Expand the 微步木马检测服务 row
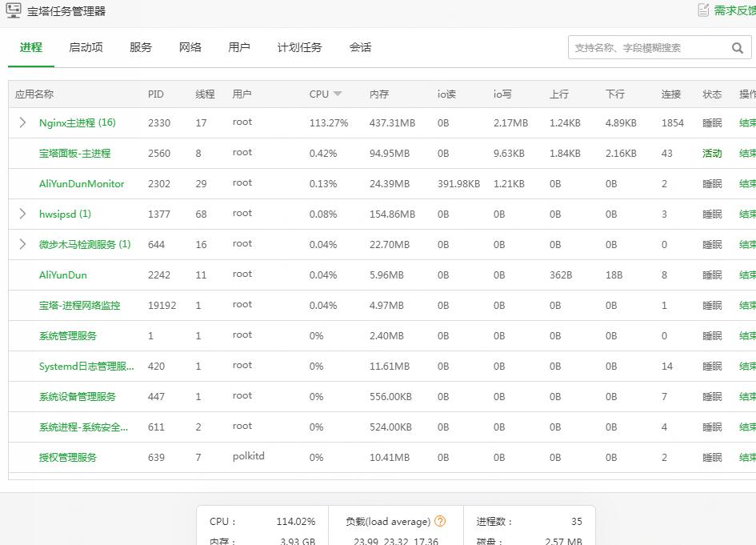The image size is (756, 545). pos(22,244)
